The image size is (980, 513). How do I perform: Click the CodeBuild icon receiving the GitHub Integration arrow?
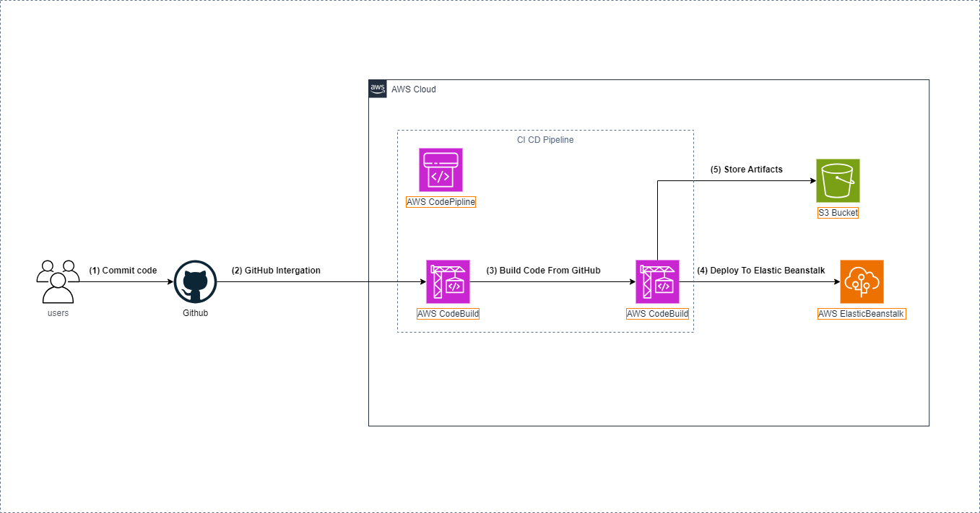click(x=448, y=281)
